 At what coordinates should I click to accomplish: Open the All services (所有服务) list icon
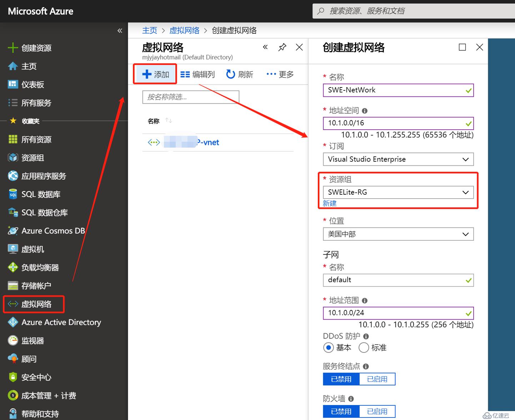(x=13, y=103)
